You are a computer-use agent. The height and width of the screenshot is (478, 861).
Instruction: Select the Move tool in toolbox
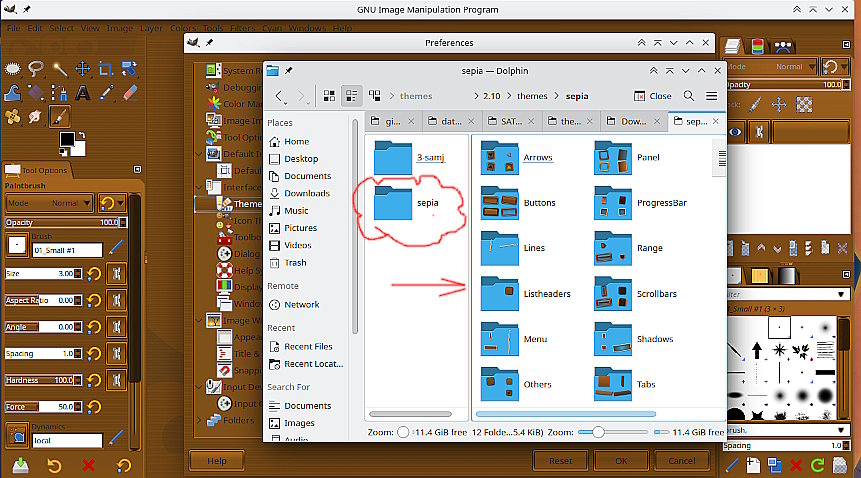coord(82,69)
